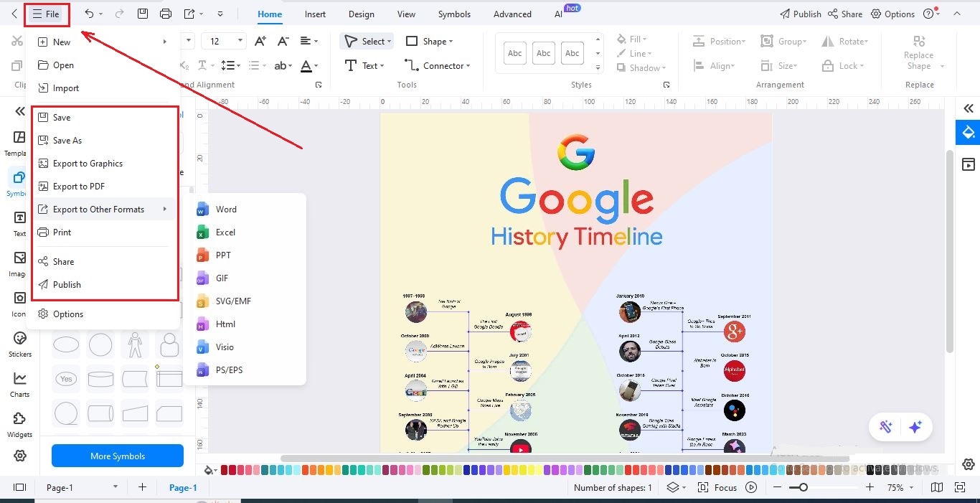Open the Help question mark icon
The height and width of the screenshot is (503, 980).
pos(929,14)
